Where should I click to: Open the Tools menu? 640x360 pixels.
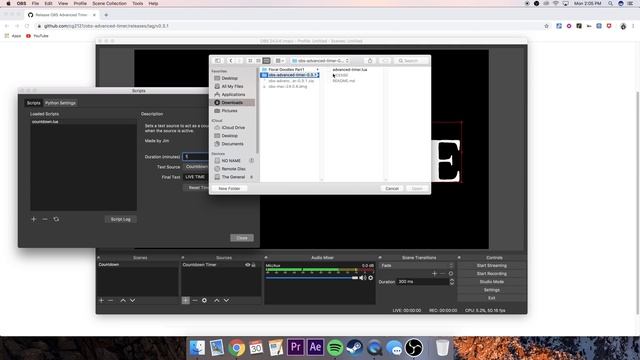138,3
